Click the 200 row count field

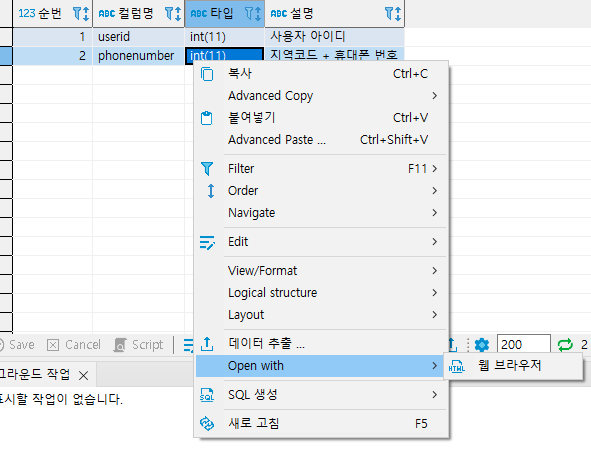click(524, 345)
